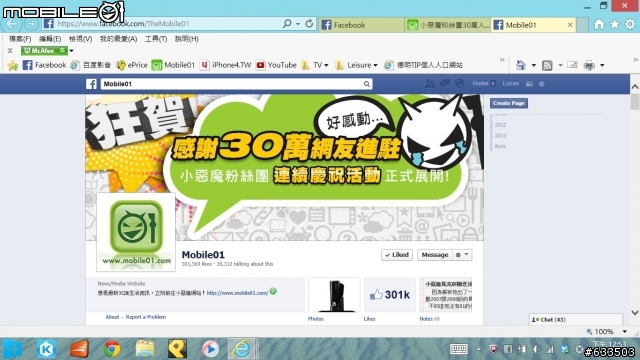The height and width of the screenshot is (360, 640).
Task: Open the Photos thumbnail
Action: tap(334, 295)
